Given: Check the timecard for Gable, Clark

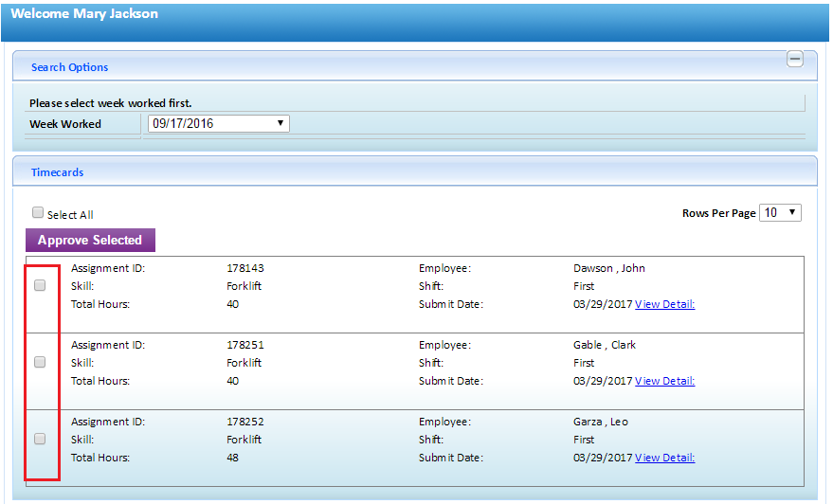Looking at the screenshot, I should 40,362.
